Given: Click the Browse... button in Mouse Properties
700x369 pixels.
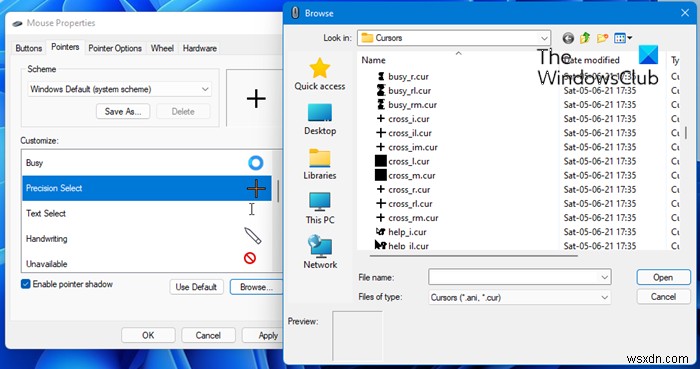Looking at the screenshot, I should (x=256, y=287).
